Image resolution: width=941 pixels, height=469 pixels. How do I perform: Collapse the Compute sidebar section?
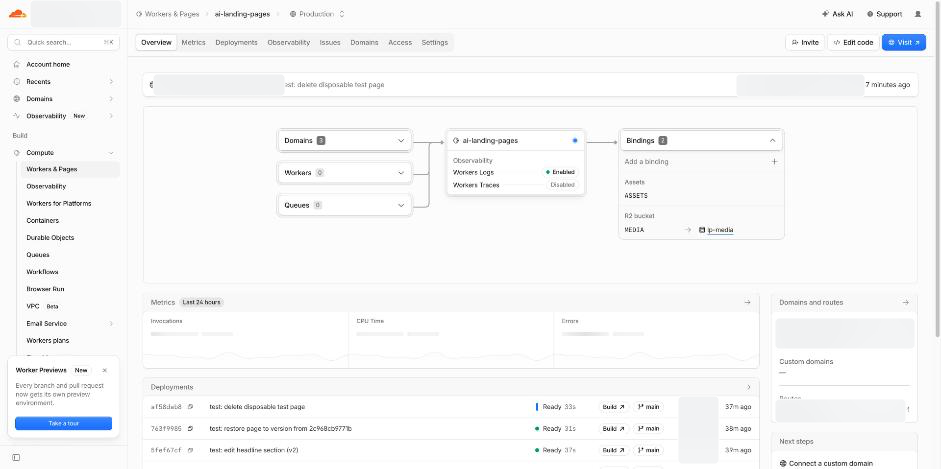(111, 153)
